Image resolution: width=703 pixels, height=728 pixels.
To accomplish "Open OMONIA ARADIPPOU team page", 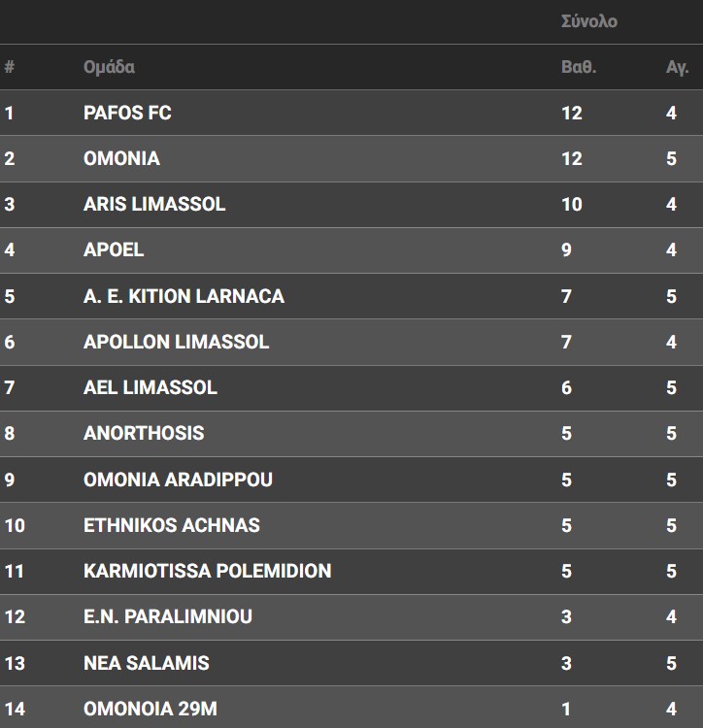I will (178, 480).
